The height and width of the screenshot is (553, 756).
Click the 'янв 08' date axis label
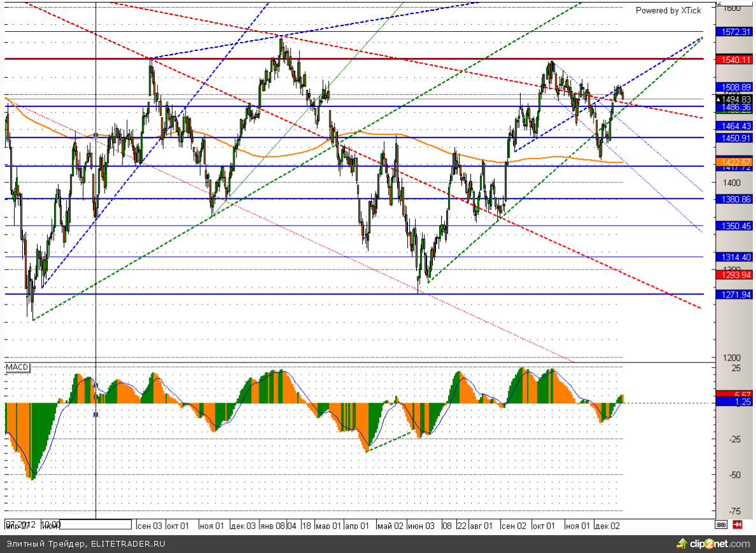(x=272, y=526)
